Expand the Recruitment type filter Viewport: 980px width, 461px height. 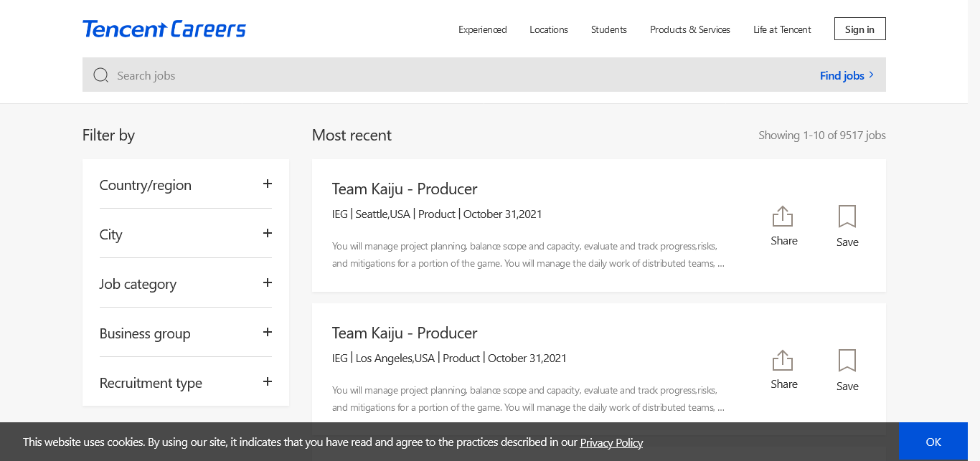(x=267, y=382)
